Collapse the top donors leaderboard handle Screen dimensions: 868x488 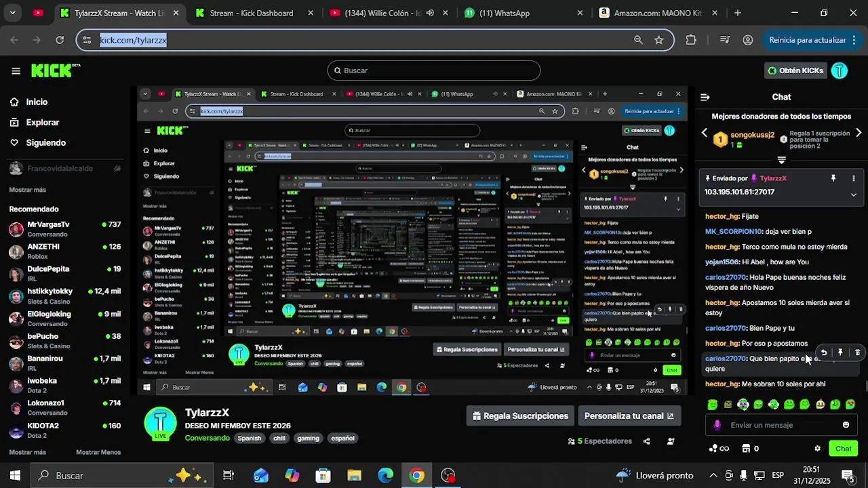782,161
